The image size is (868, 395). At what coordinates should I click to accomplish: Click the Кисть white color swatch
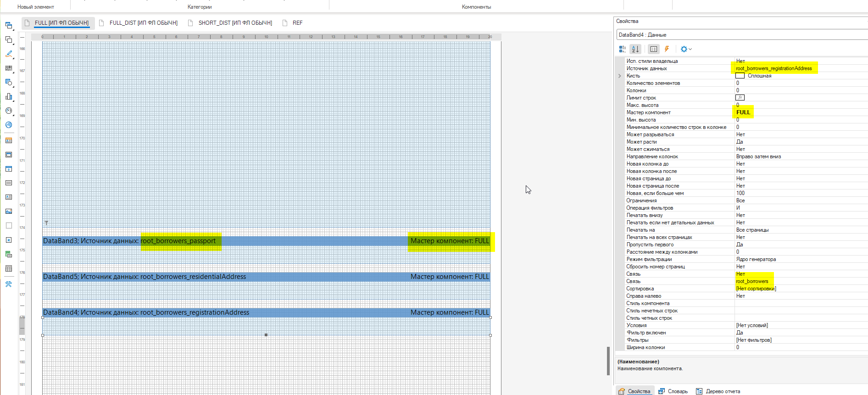pos(740,76)
